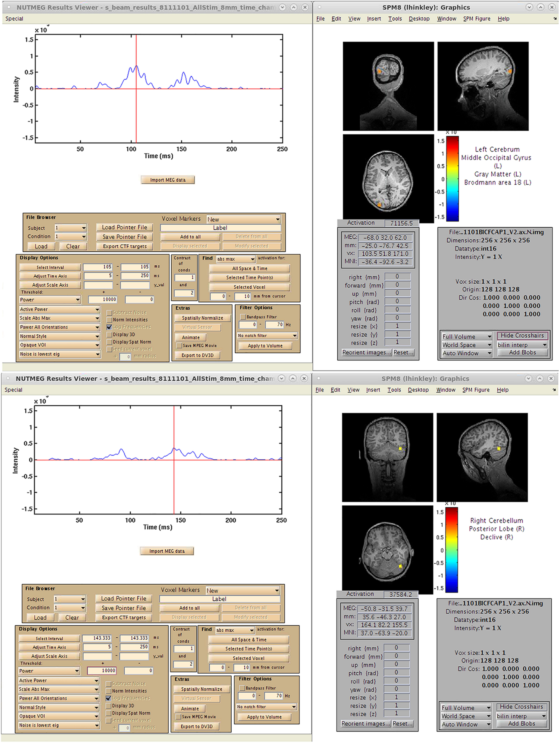Click the 'Right Cerebellum' label text
560x743 pixels.
pyautogui.click(x=497, y=521)
